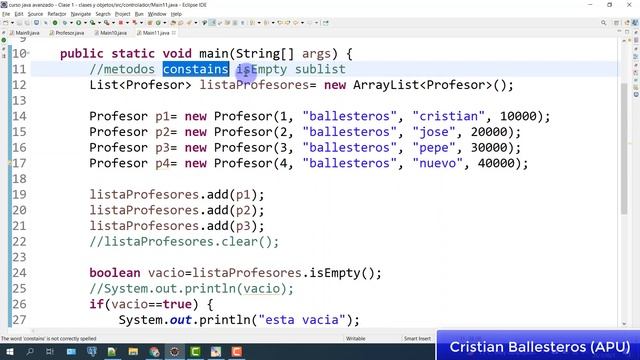Click the scrollbar down arrow of the editor
Image resolution: width=640 pixels, height=360 pixels.
(624, 324)
